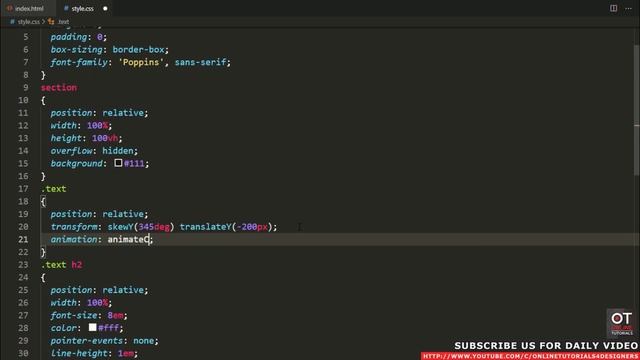Click the style.css breadcrumb item
Screen dimensions: 640x360
pos(28,22)
